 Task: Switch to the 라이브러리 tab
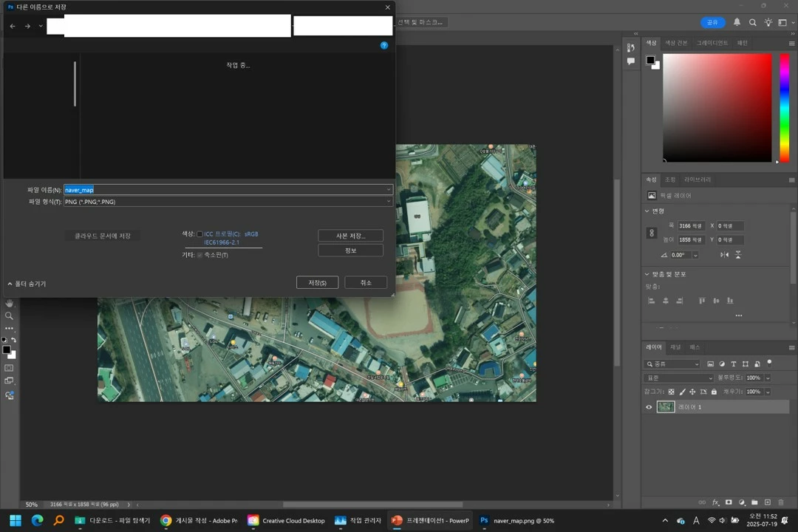tap(698, 180)
